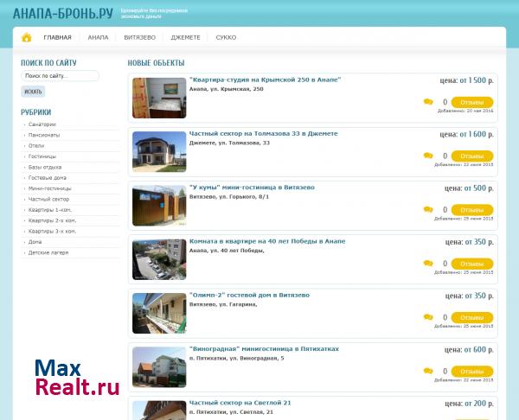Open the Квартиры 1-ком. category
519x420 pixels.
click(x=50, y=210)
